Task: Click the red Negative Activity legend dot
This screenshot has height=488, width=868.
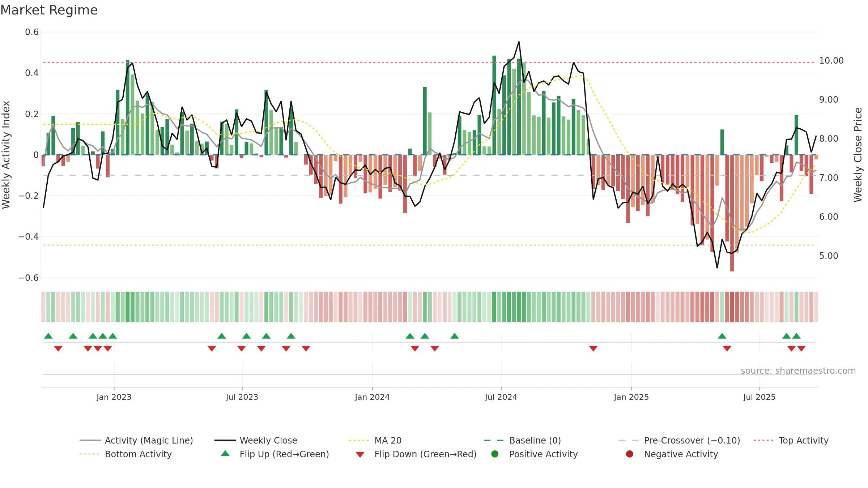Action: pyautogui.click(x=630, y=454)
